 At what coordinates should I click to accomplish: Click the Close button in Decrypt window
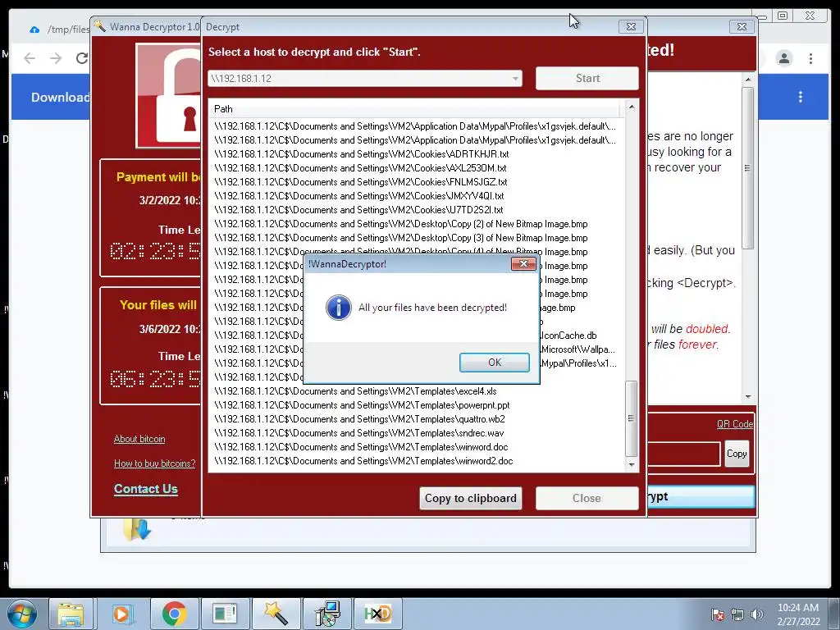point(587,498)
